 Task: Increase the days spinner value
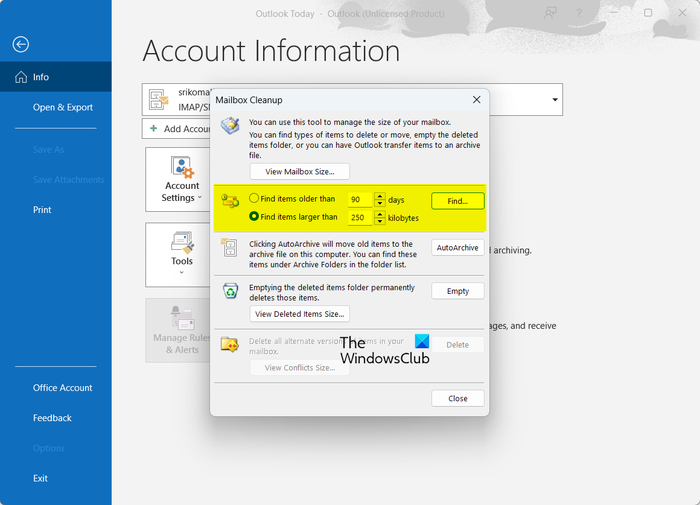coord(379,196)
